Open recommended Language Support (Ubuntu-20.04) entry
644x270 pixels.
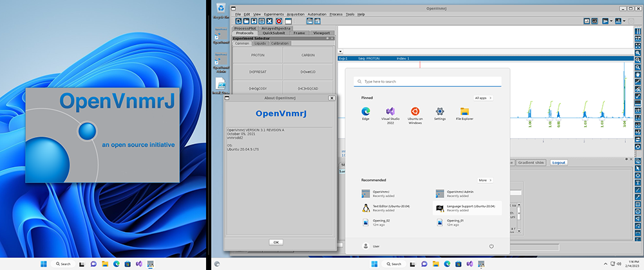(467, 208)
